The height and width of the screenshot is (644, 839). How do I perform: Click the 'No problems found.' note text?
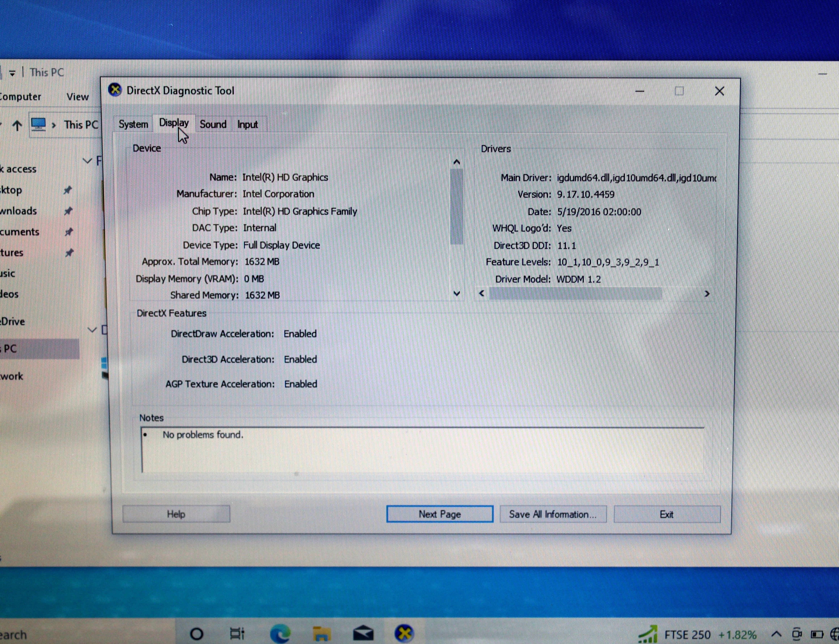(203, 435)
